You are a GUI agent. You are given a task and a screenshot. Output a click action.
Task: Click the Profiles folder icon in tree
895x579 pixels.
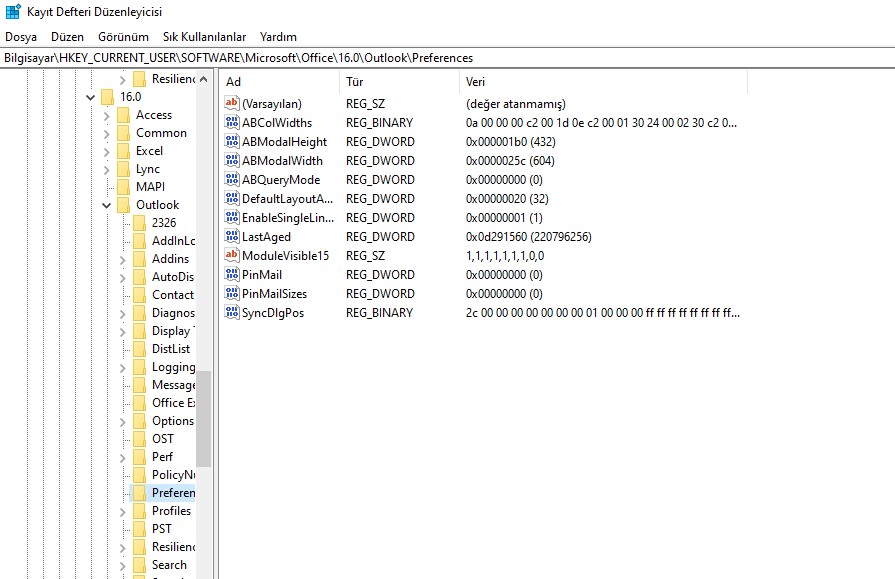pos(139,511)
